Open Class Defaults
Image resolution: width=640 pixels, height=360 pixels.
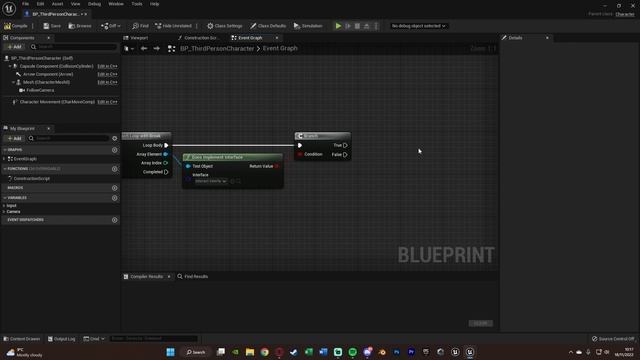(x=268, y=26)
